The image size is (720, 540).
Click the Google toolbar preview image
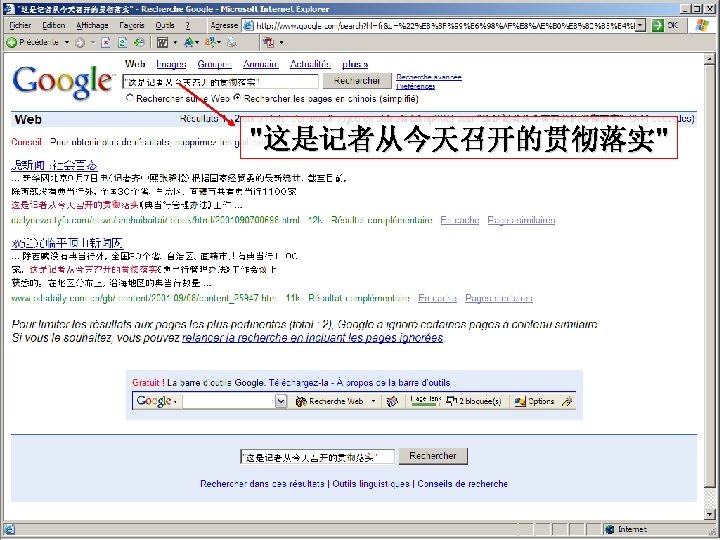tap(354, 401)
